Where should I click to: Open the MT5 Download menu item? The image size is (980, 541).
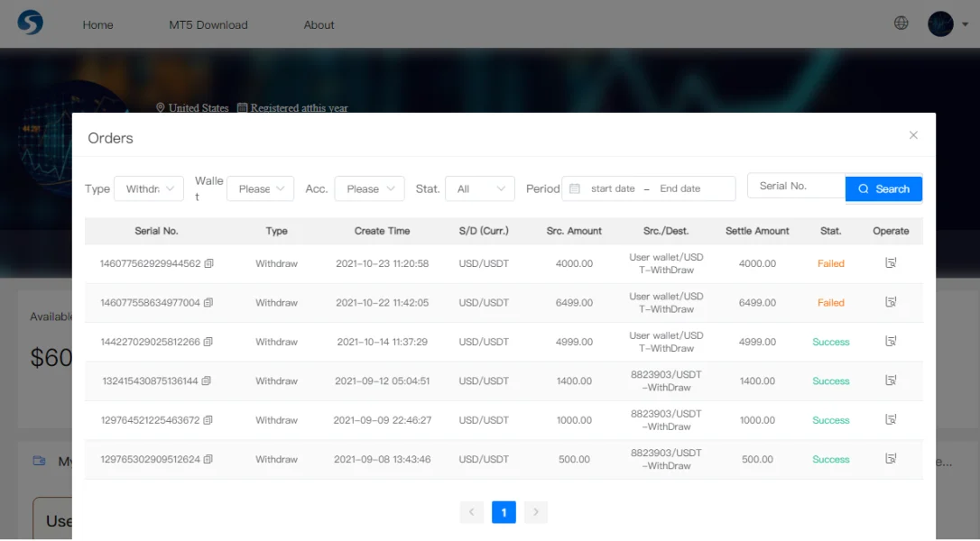208,25
